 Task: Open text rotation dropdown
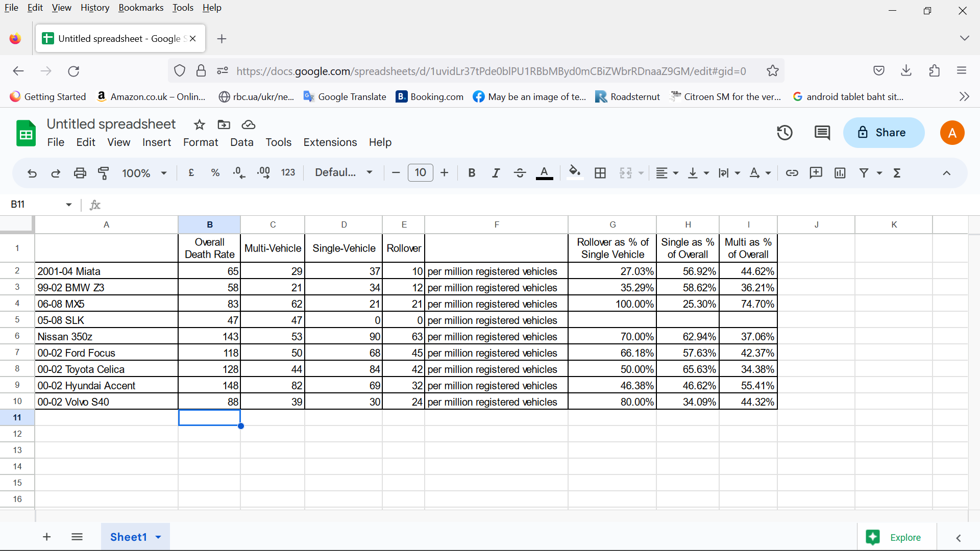759,173
